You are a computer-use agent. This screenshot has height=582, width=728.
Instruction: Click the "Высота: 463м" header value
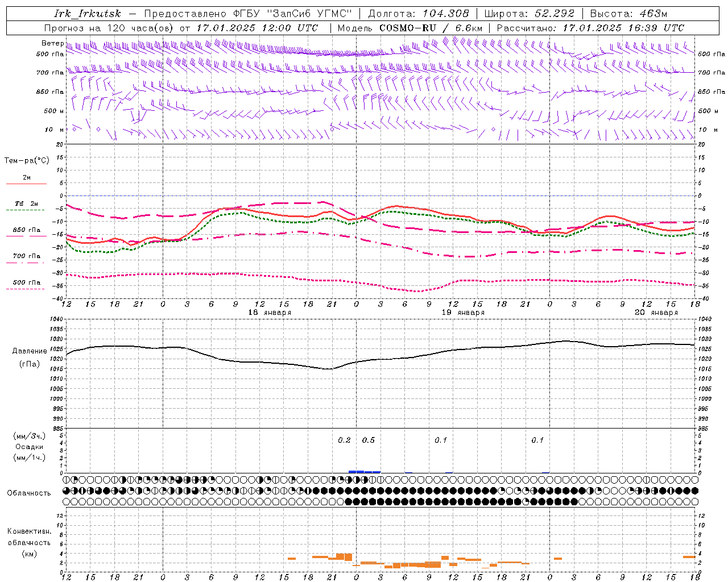coord(628,14)
